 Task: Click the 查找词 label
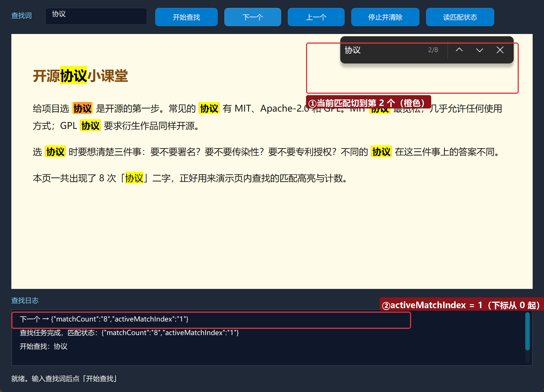[x=22, y=16]
